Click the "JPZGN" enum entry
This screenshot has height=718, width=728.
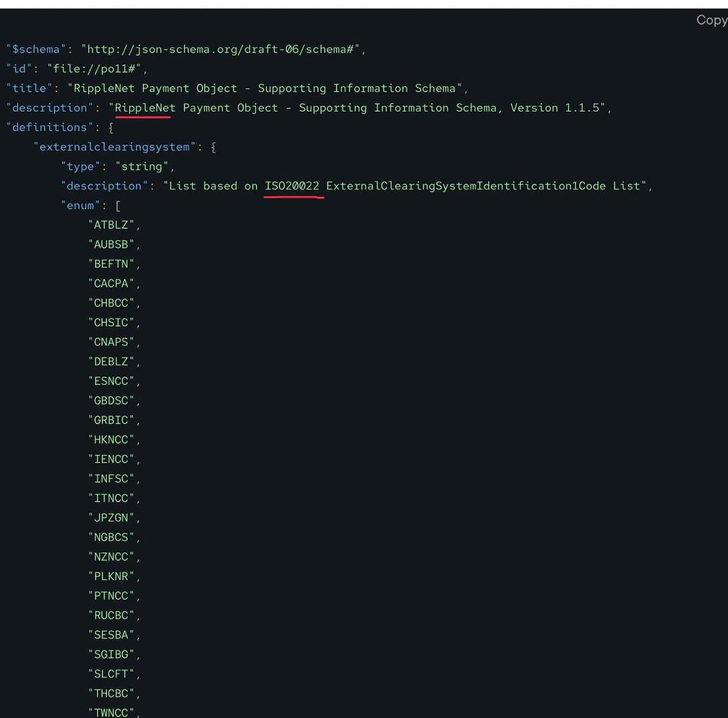tap(111, 518)
